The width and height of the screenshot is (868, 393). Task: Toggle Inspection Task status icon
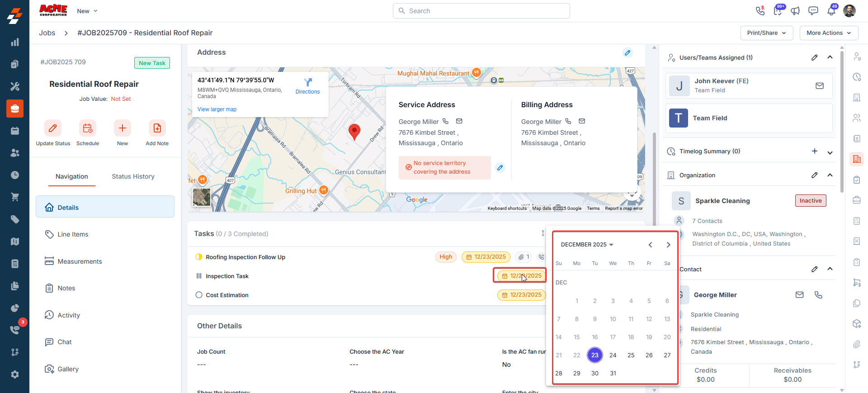click(199, 276)
